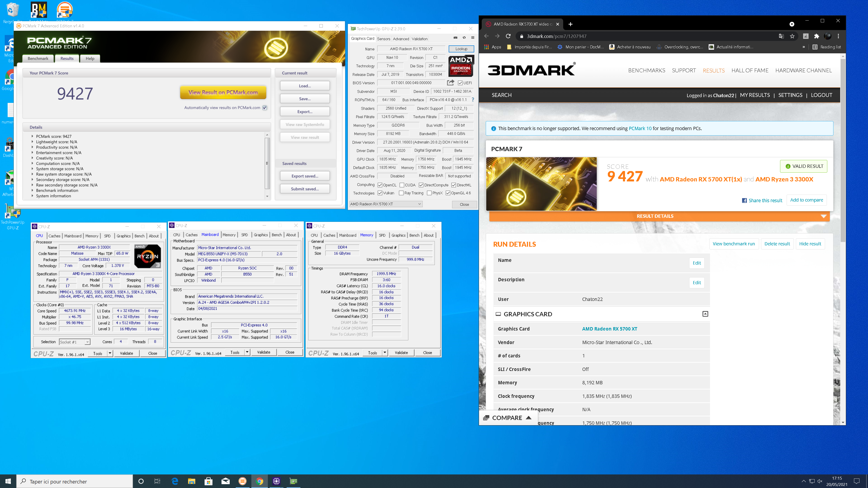This screenshot has width=868, height=488.
Task: Click the BIOS version share/export icon in GPU-Z
Action: click(451, 82)
